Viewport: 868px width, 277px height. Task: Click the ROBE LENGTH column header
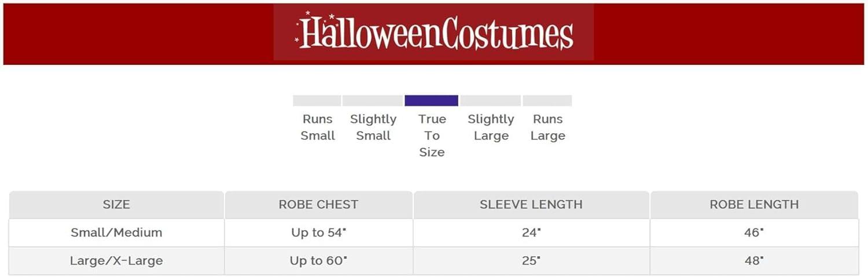coord(754,205)
